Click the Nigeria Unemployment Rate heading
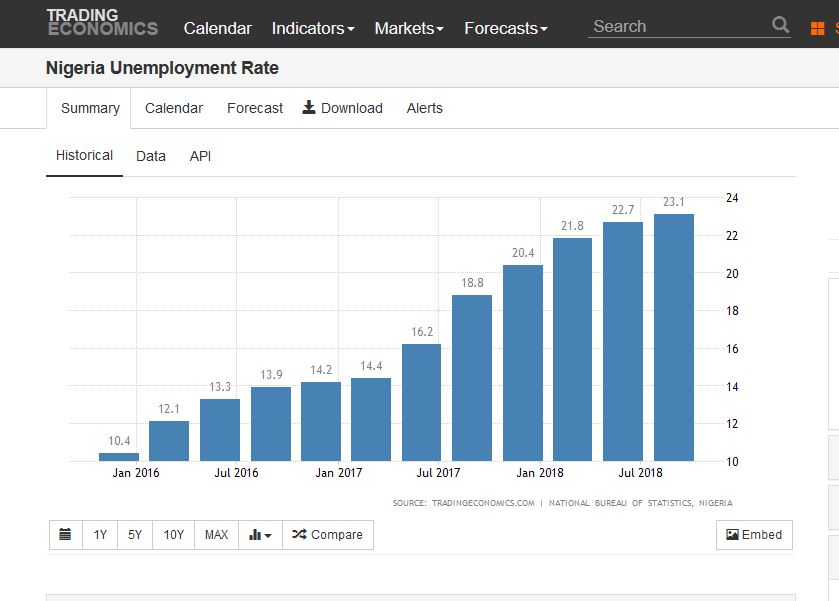The image size is (839, 601). pos(162,68)
